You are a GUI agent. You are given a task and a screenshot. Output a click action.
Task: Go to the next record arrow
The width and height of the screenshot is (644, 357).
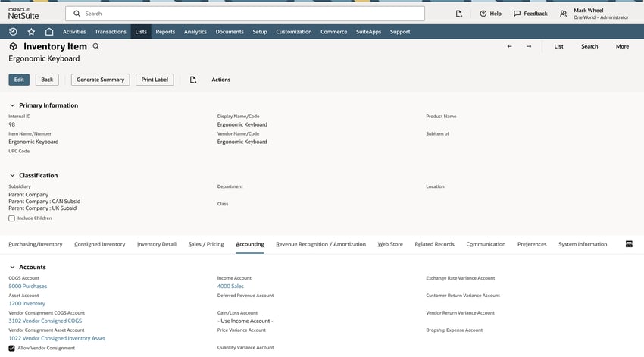click(529, 47)
